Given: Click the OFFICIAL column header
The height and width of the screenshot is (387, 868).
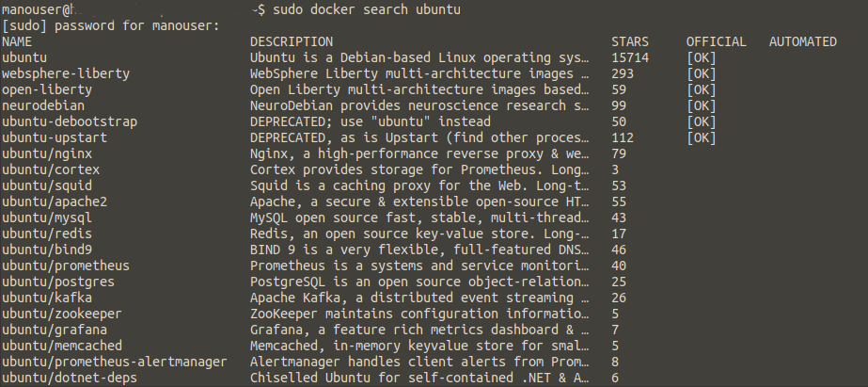Looking at the screenshot, I should 717,41.
